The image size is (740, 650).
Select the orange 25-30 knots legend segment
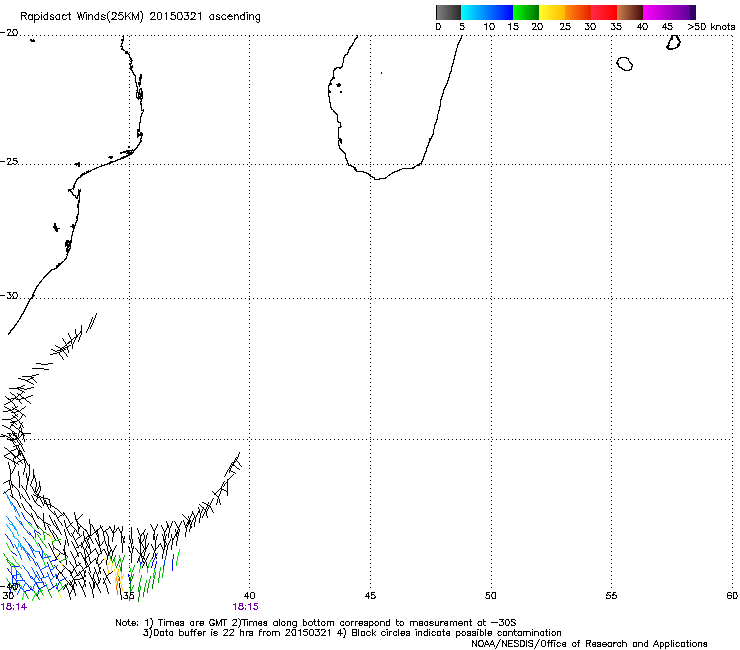point(578,12)
